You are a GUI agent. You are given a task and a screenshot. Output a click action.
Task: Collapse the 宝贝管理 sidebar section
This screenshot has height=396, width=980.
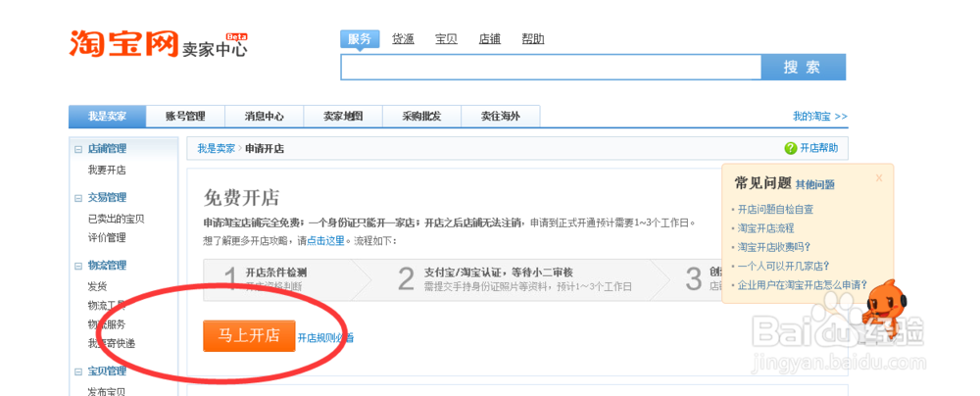(78, 371)
